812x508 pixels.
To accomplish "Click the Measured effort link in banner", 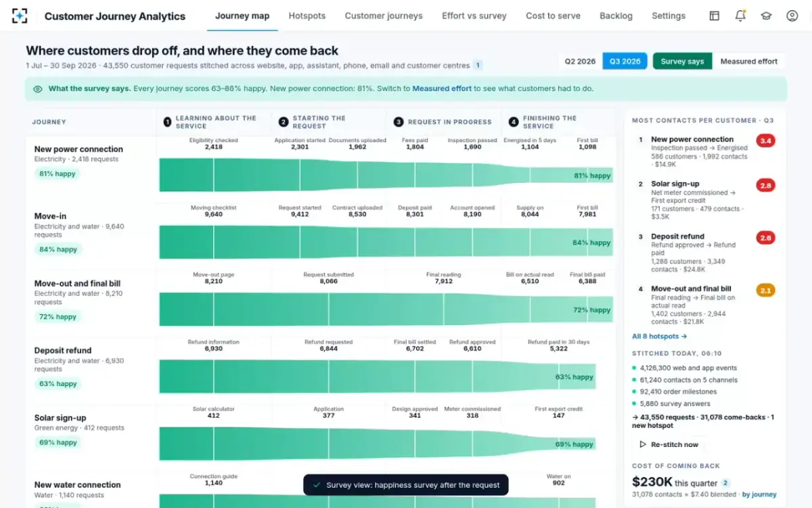I will (442, 89).
